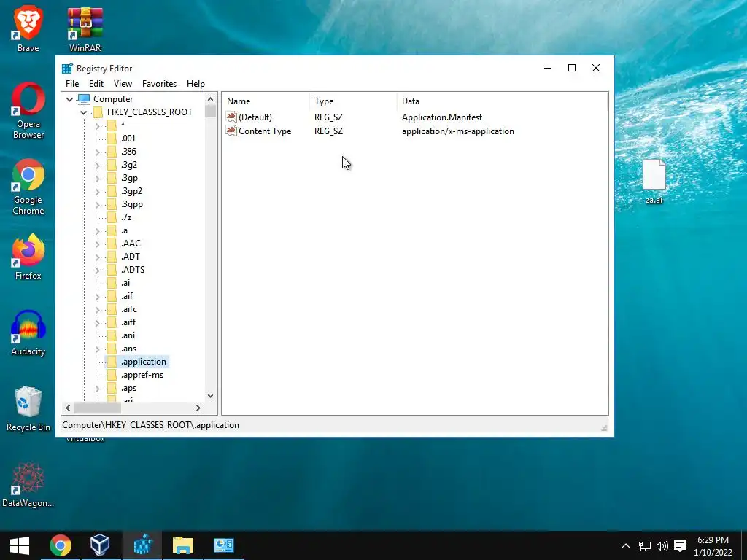Image resolution: width=747 pixels, height=560 pixels.
Task: Select the .aiff key
Action: pyautogui.click(x=128, y=322)
